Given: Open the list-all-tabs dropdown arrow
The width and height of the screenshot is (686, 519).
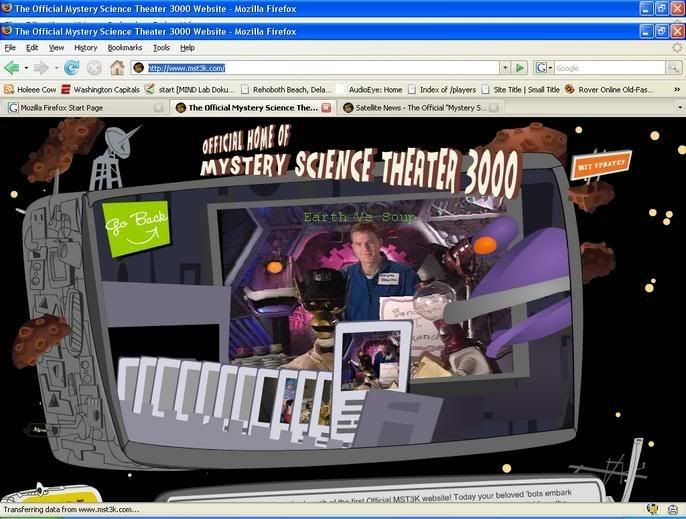Looking at the screenshot, I should [x=680, y=107].
